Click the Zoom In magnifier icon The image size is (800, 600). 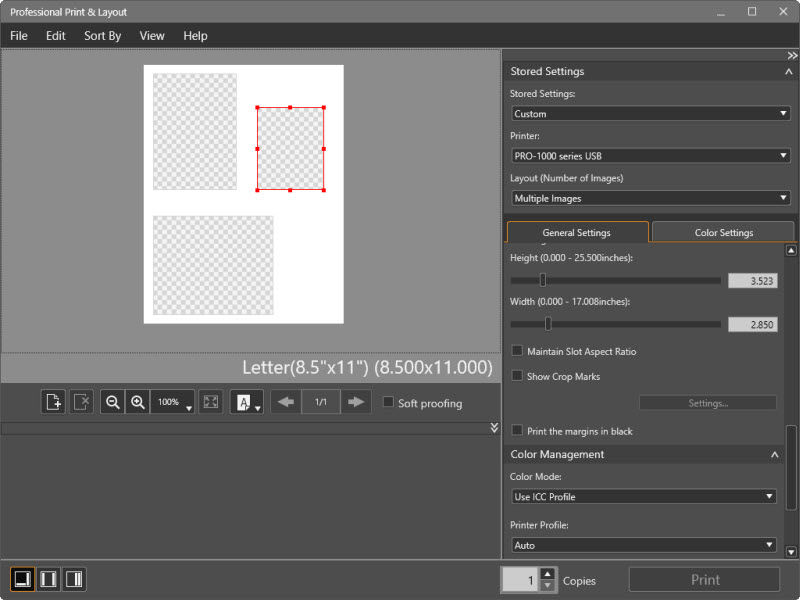(x=138, y=403)
